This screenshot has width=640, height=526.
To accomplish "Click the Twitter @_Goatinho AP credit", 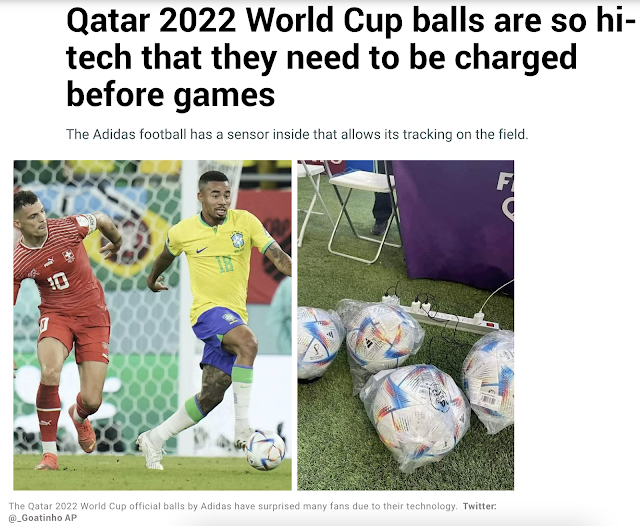I will [x=253, y=512].
